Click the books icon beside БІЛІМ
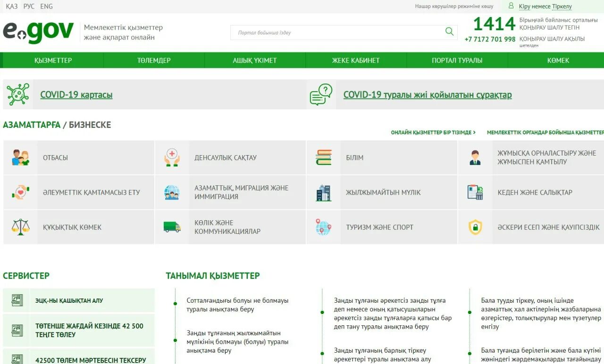 324,157
